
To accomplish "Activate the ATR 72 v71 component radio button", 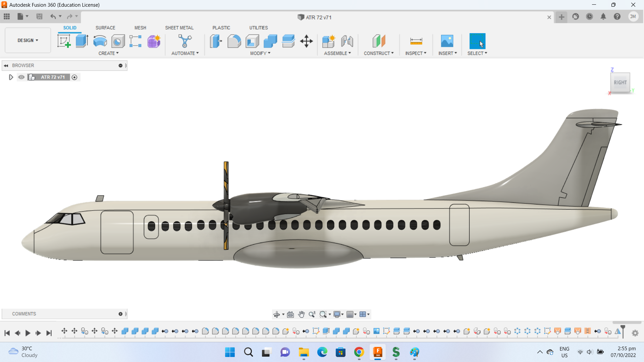I will 74,77.
